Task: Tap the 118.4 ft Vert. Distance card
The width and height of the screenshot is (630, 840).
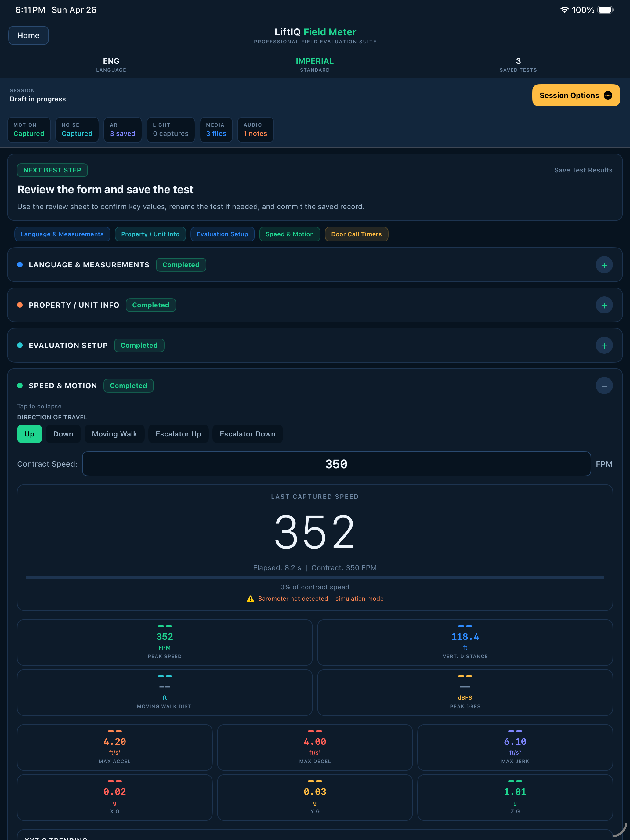Action: coord(465,643)
